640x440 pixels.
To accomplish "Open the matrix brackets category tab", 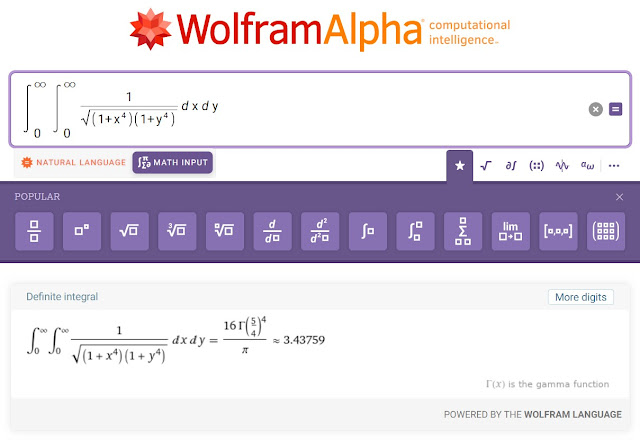I will tap(536, 166).
